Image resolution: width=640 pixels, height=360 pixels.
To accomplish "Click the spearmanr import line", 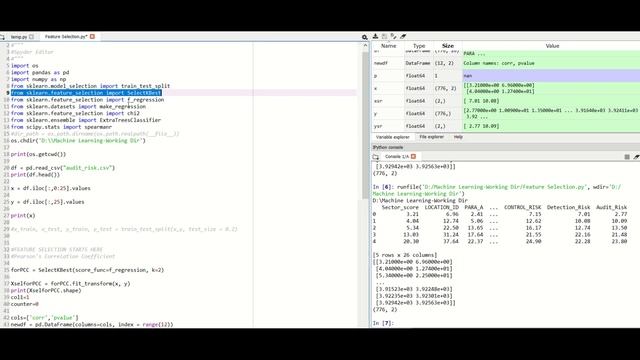I will coord(61,127).
